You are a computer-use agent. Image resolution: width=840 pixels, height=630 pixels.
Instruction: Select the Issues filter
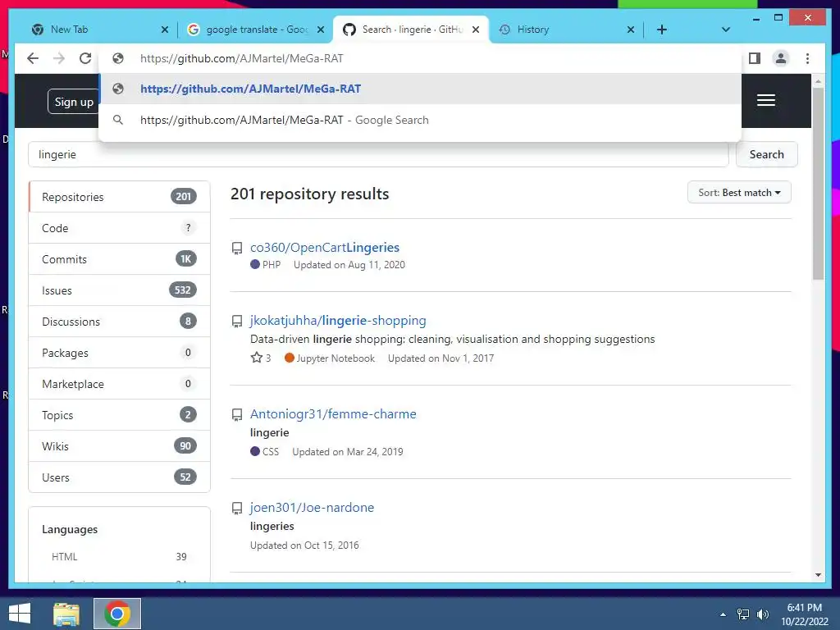(119, 290)
